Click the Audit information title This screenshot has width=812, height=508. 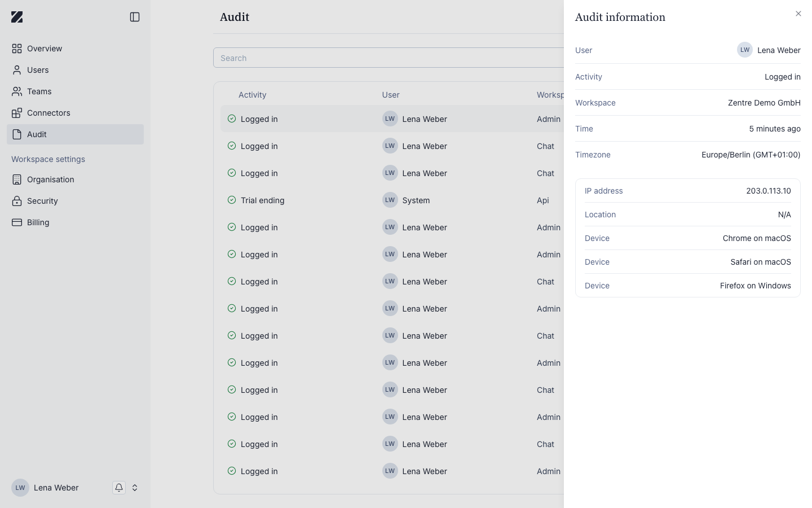[620, 17]
